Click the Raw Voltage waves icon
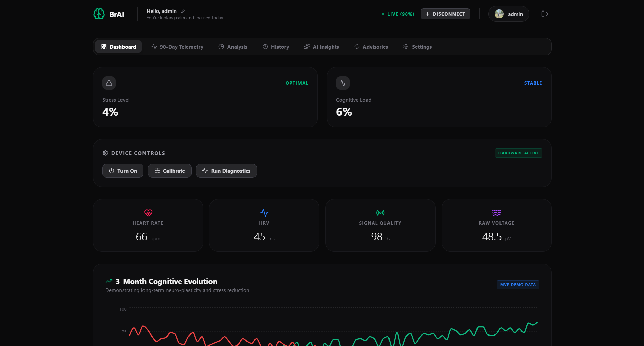644x346 pixels. tap(496, 213)
